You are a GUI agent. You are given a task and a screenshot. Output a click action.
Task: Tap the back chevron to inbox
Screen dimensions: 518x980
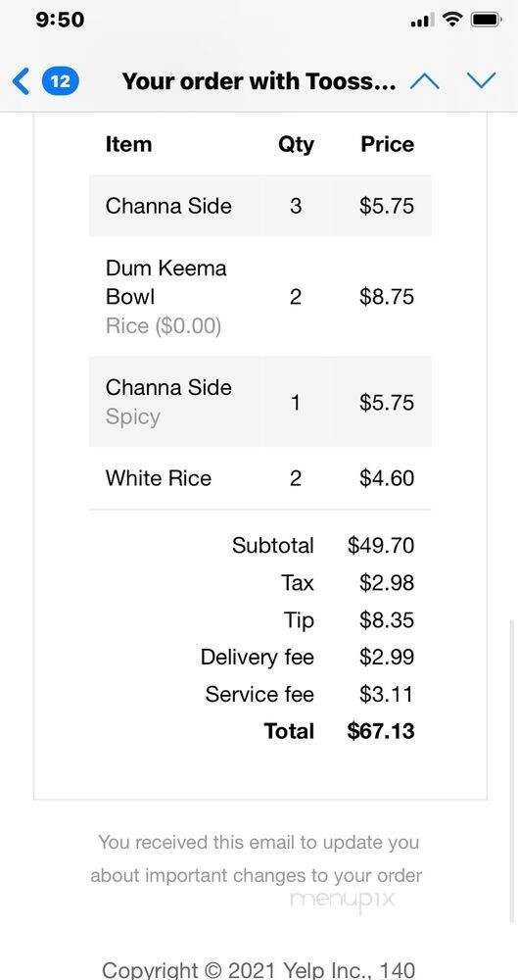coord(21,81)
